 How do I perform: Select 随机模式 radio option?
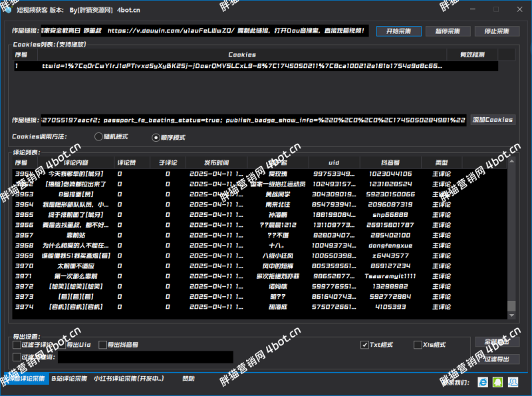[x=99, y=137]
